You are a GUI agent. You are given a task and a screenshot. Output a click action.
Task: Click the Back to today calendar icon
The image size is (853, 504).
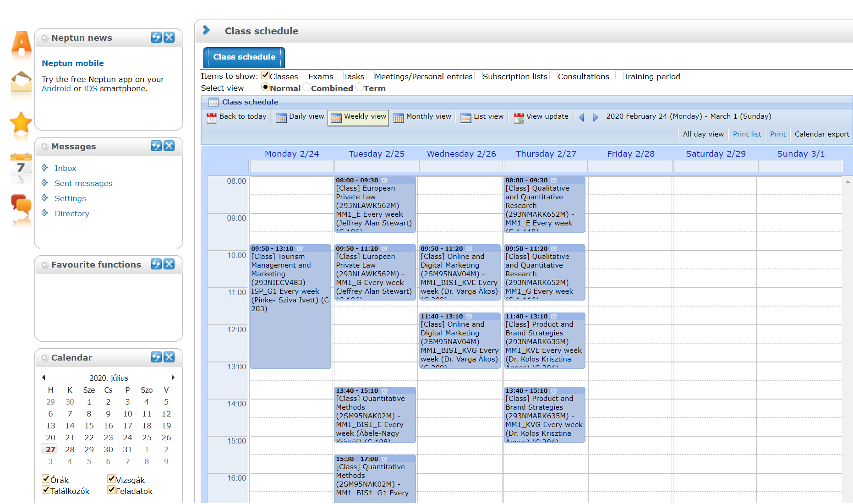click(212, 118)
